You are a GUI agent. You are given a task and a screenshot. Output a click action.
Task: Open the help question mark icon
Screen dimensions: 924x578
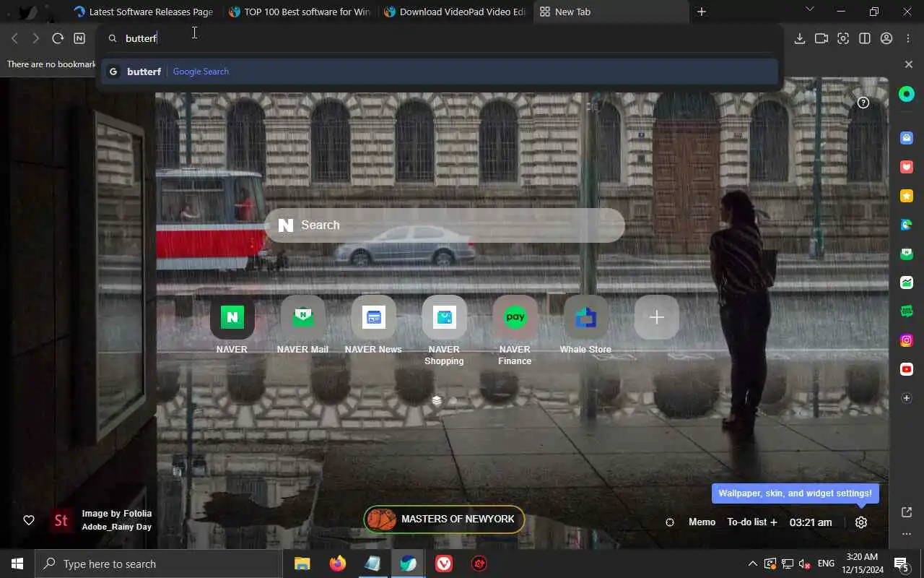(x=863, y=103)
